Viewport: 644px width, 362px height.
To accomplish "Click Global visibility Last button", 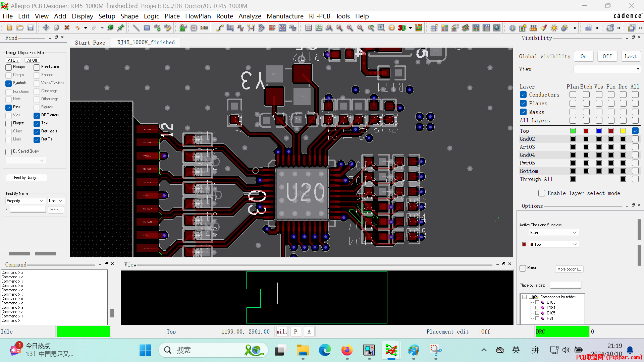I will tap(630, 56).
